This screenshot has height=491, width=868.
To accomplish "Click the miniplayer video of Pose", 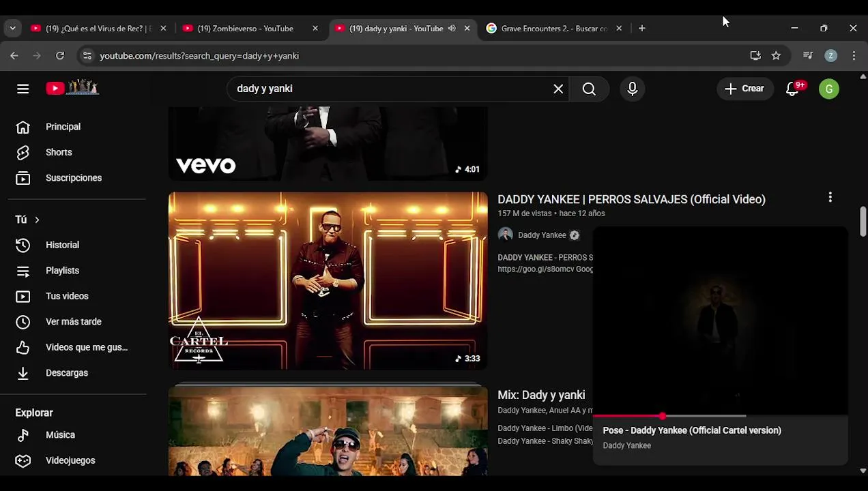I will 721,321.
